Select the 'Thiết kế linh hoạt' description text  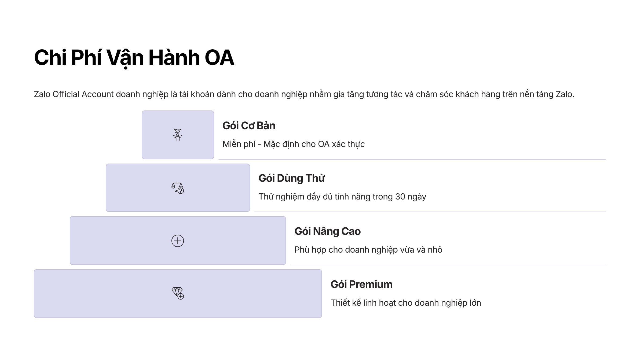tap(405, 303)
